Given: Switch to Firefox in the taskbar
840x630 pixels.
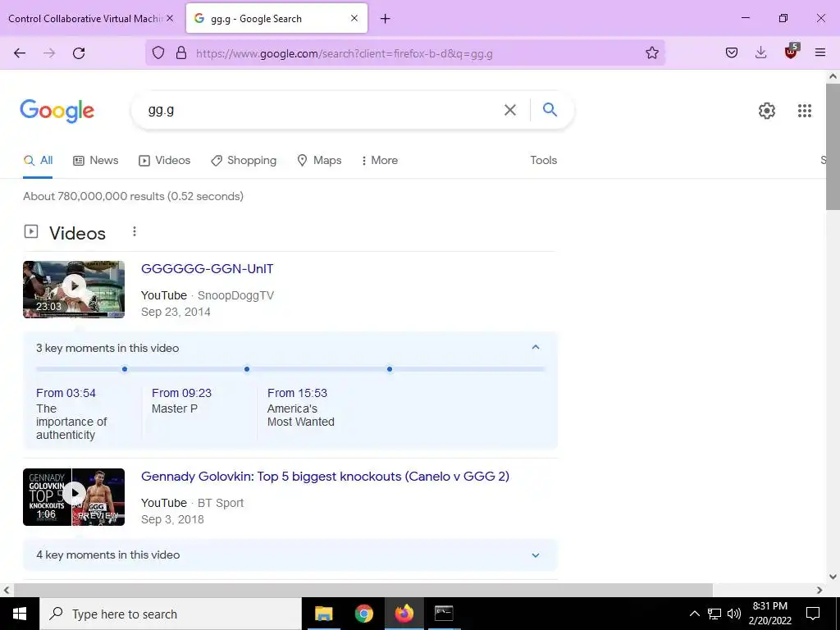Looking at the screenshot, I should coord(404,614).
